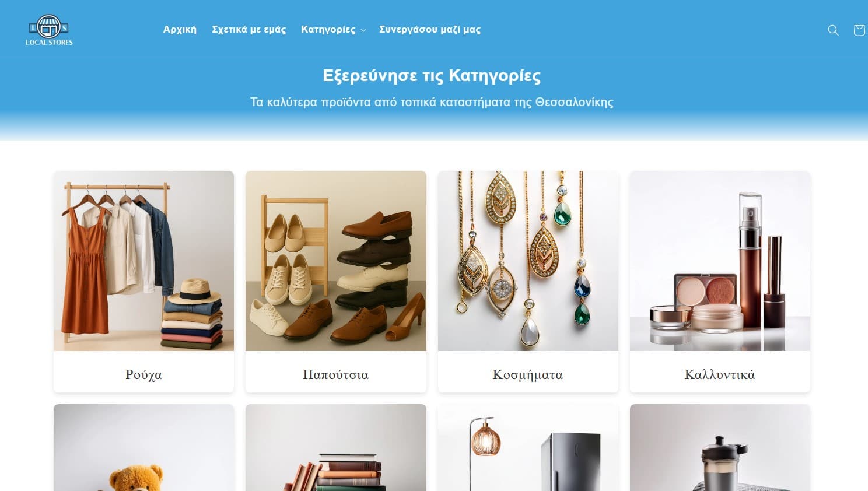
Task: Select the Καλλυντικά cosmetics category image
Action: 720,261
